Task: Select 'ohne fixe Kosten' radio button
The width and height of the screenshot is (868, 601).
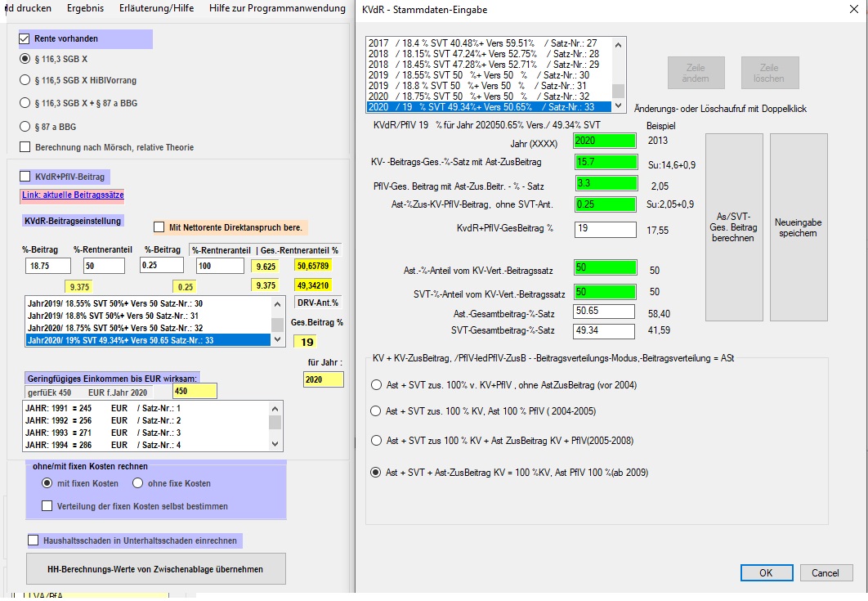Action: coord(138,483)
